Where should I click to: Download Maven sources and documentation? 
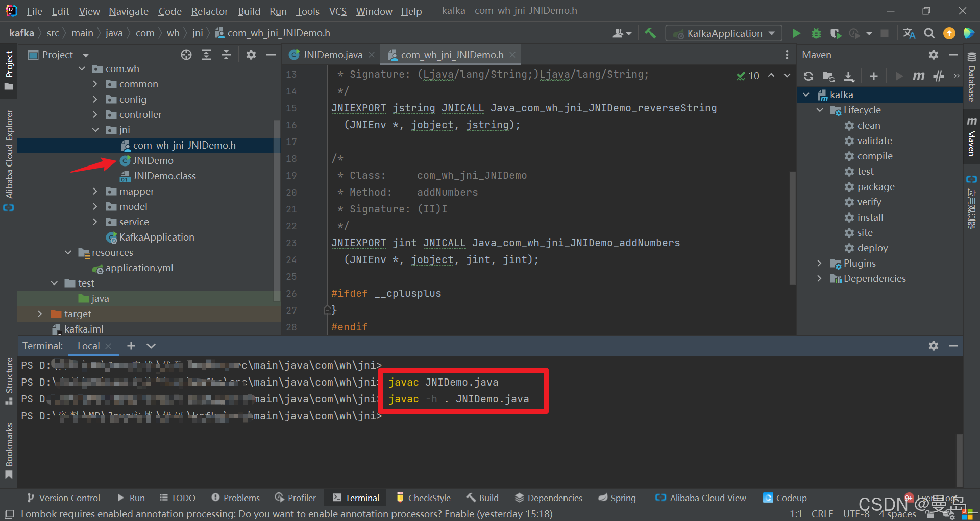coord(849,76)
